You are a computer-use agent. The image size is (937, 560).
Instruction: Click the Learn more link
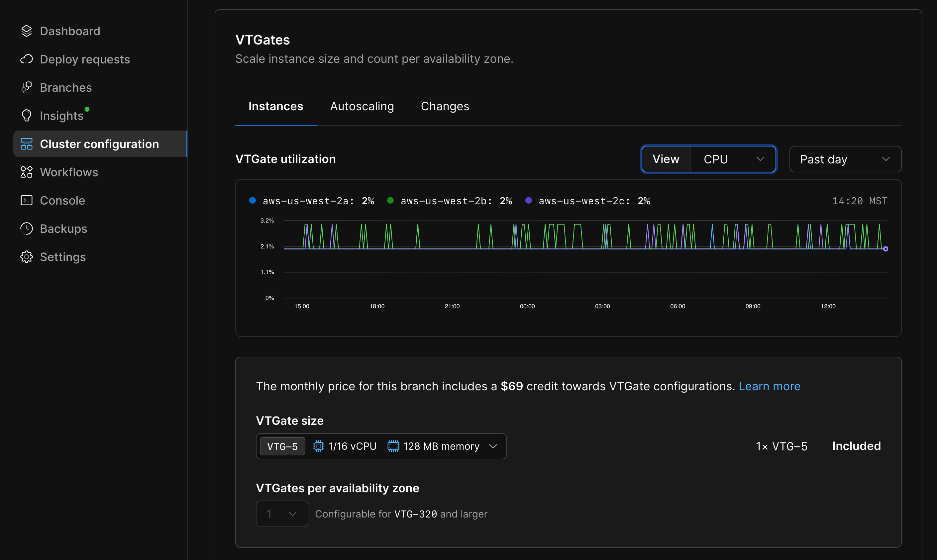pos(770,386)
